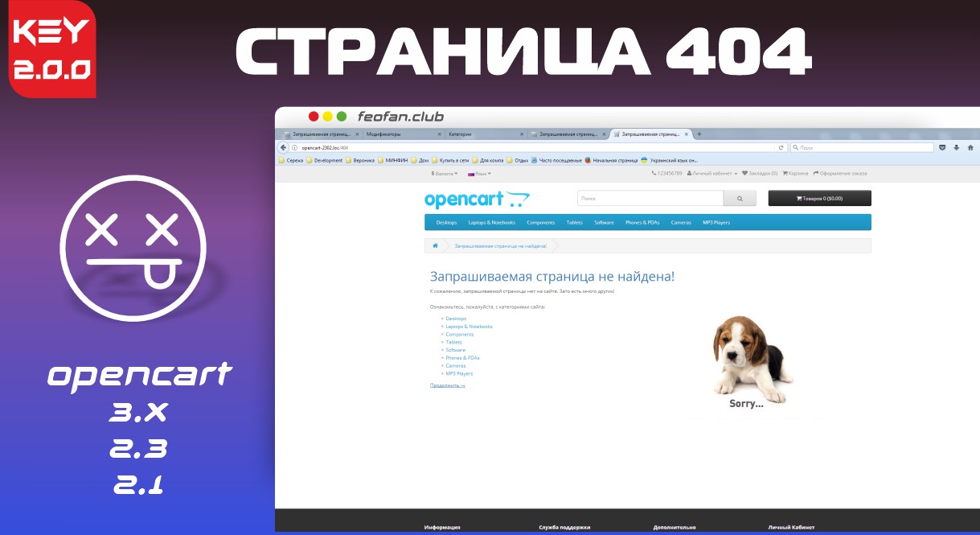The image size is (980, 535).
Task: Click Desktops in the category list
Action: tap(456, 319)
